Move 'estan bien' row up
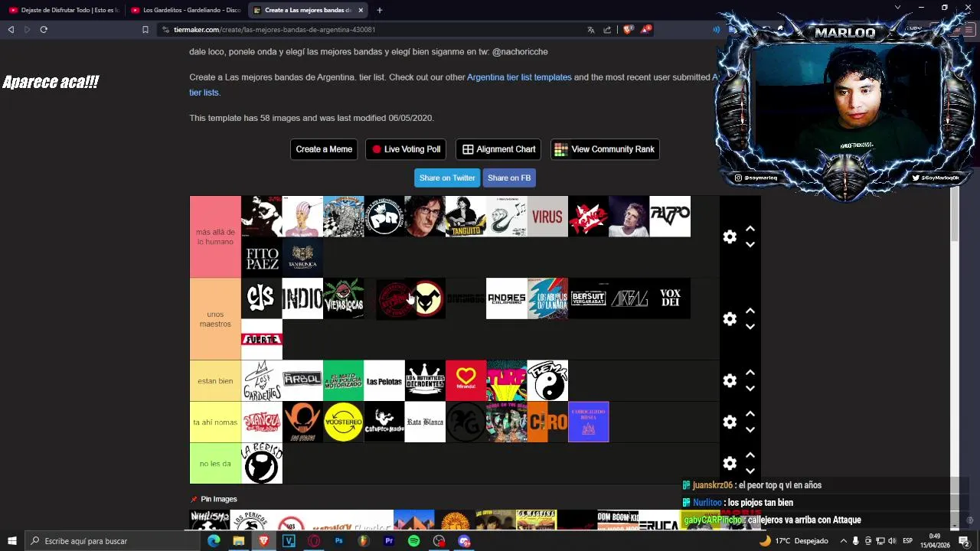Viewport: 980px width, 551px height. pyautogui.click(x=750, y=373)
